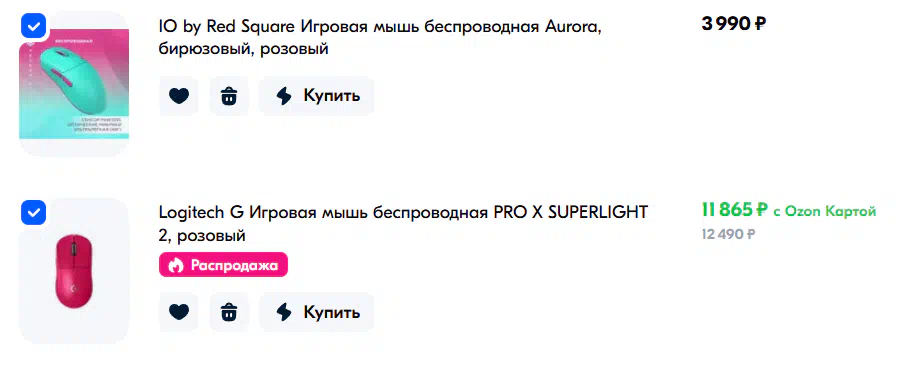Screen dimensions: 901x367
Task: Click lightning icon in Aurora's Купить button
Action: (x=284, y=96)
